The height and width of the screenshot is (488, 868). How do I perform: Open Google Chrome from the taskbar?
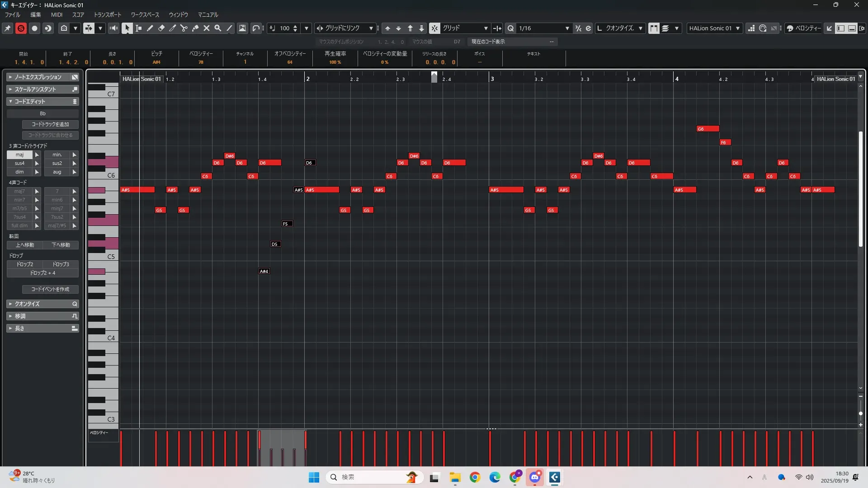pos(475,477)
